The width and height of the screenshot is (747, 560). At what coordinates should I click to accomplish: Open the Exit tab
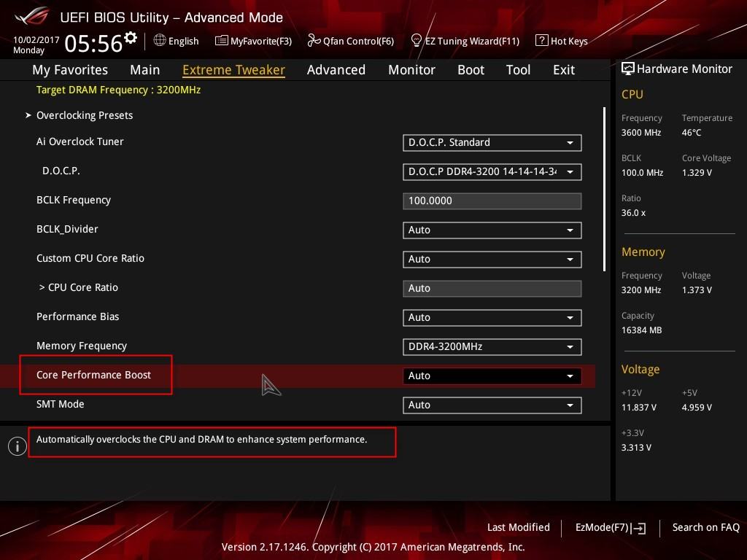click(564, 70)
